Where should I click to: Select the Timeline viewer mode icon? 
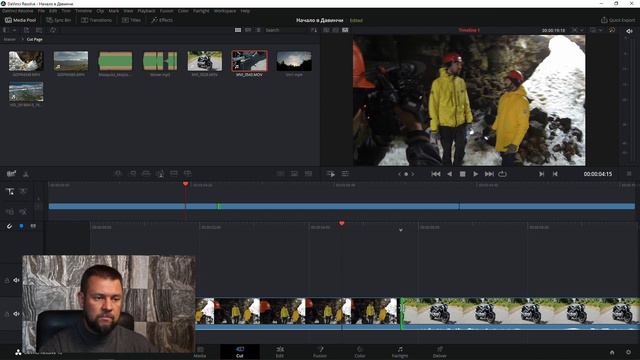(x=345, y=30)
